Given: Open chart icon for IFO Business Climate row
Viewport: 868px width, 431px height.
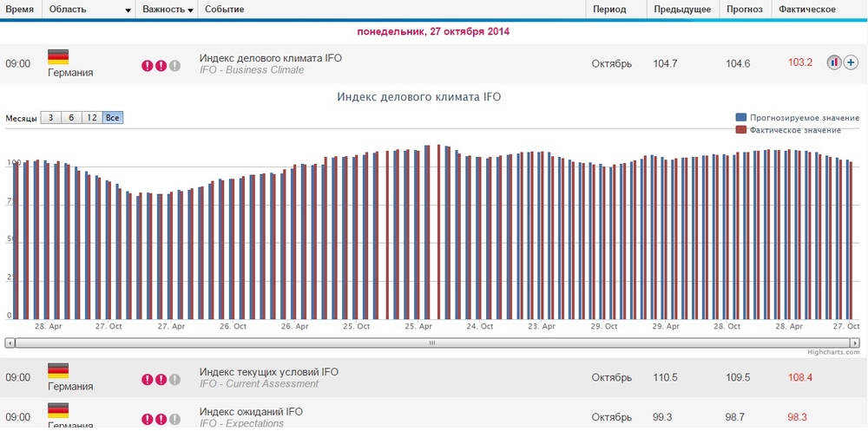Looking at the screenshot, I should tap(833, 62).
